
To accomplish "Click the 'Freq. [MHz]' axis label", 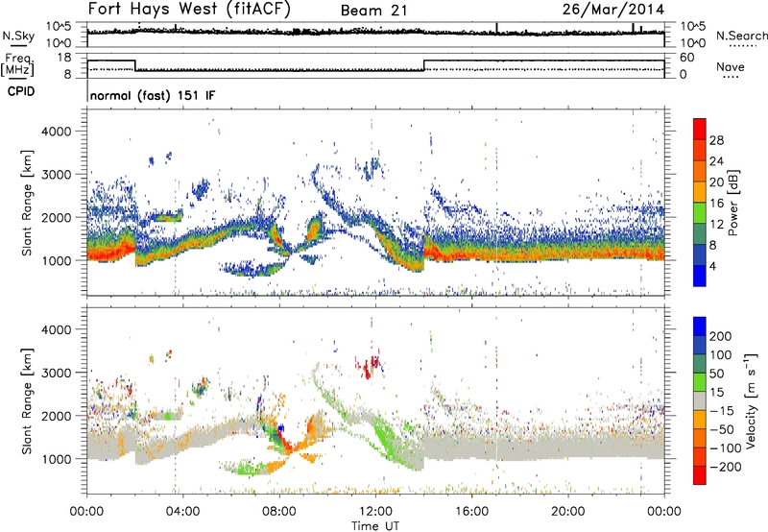I will click(17, 64).
